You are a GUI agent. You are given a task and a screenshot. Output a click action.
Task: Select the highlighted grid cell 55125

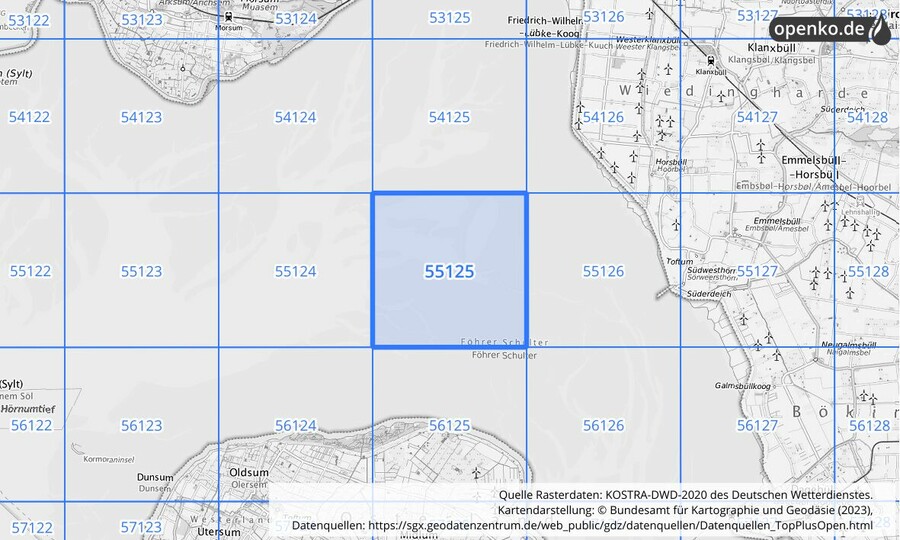pos(449,270)
